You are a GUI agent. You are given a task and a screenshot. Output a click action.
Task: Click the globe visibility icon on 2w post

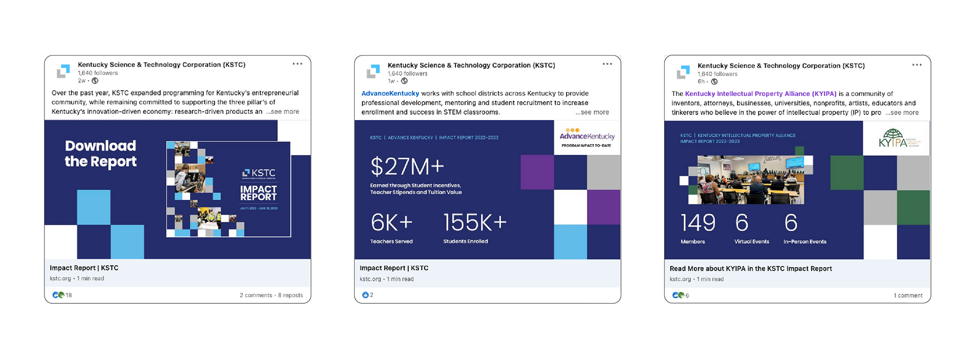(95, 81)
